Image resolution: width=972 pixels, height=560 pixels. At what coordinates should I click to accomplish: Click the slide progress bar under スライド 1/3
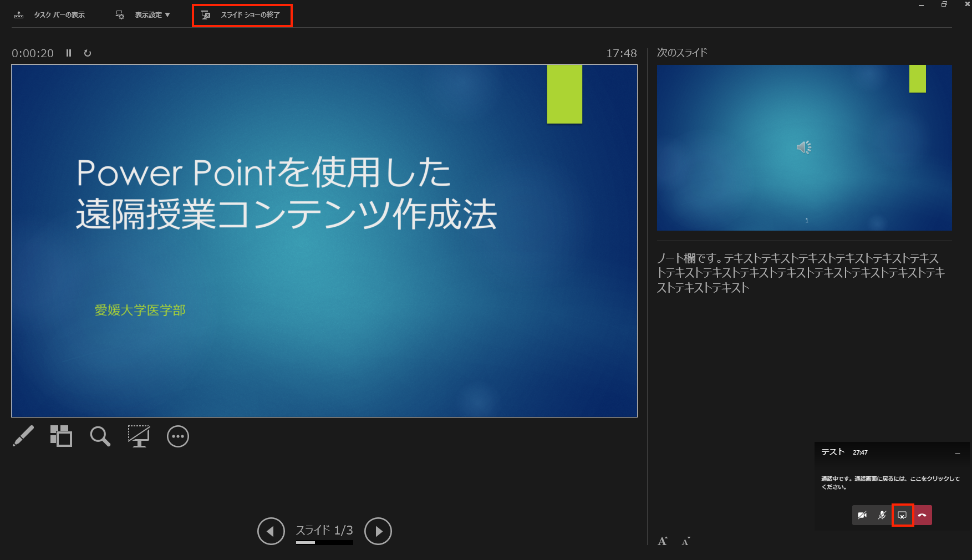point(324,543)
